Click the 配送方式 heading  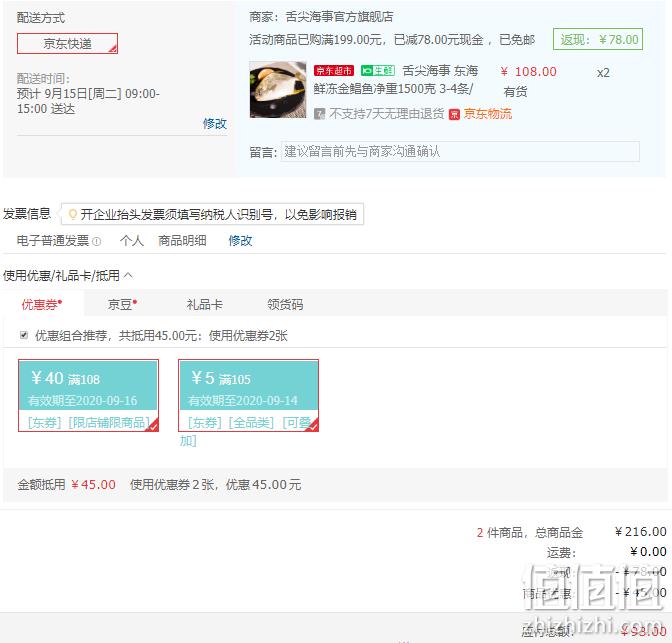(41, 18)
